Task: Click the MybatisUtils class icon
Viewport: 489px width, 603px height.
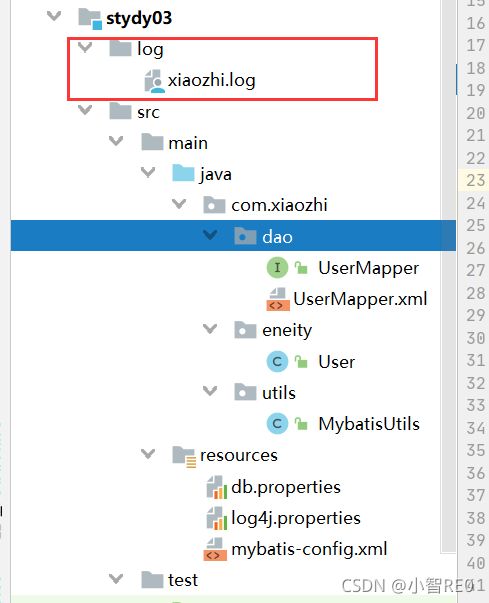Action: click(277, 423)
